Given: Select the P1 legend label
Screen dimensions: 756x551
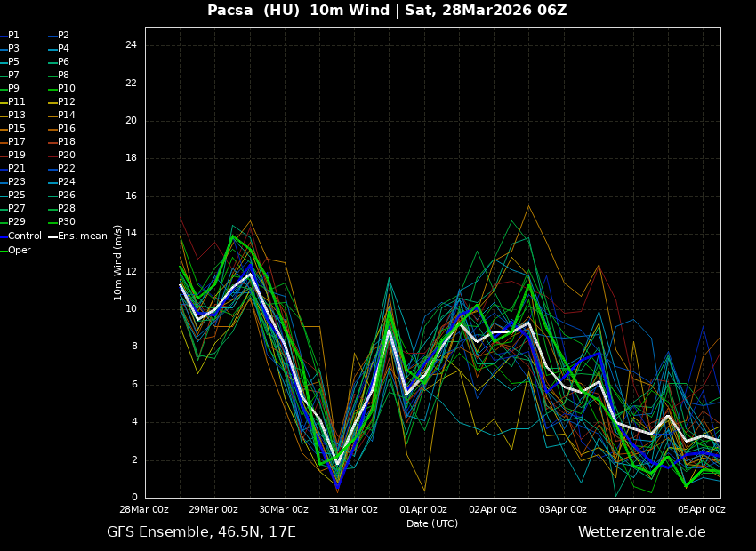Looking at the screenshot, I should 13,36.
